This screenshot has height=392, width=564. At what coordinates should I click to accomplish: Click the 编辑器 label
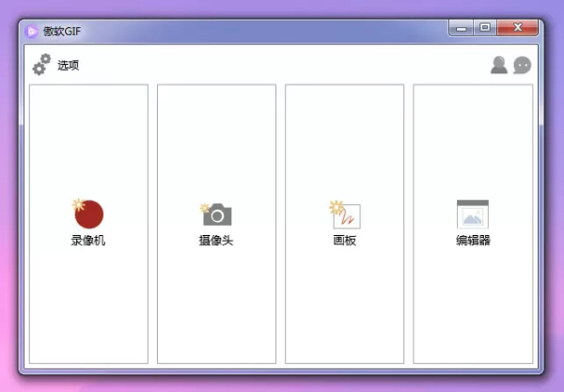[473, 241]
